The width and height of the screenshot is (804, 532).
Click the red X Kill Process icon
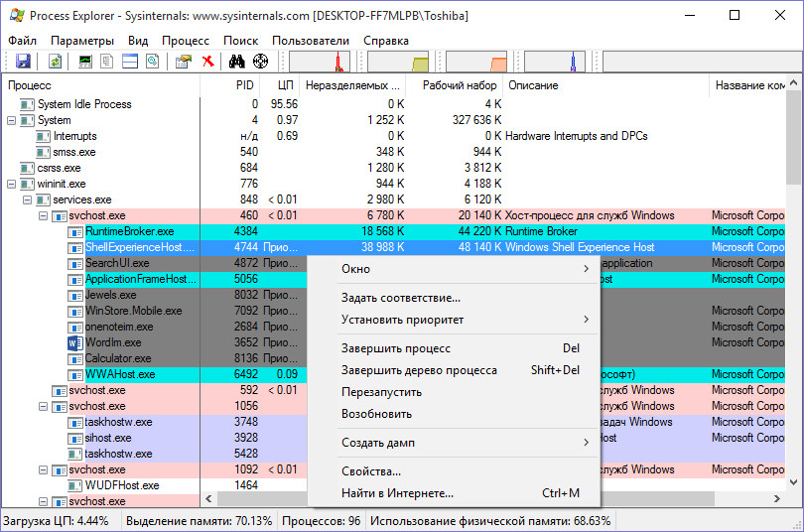[x=207, y=62]
